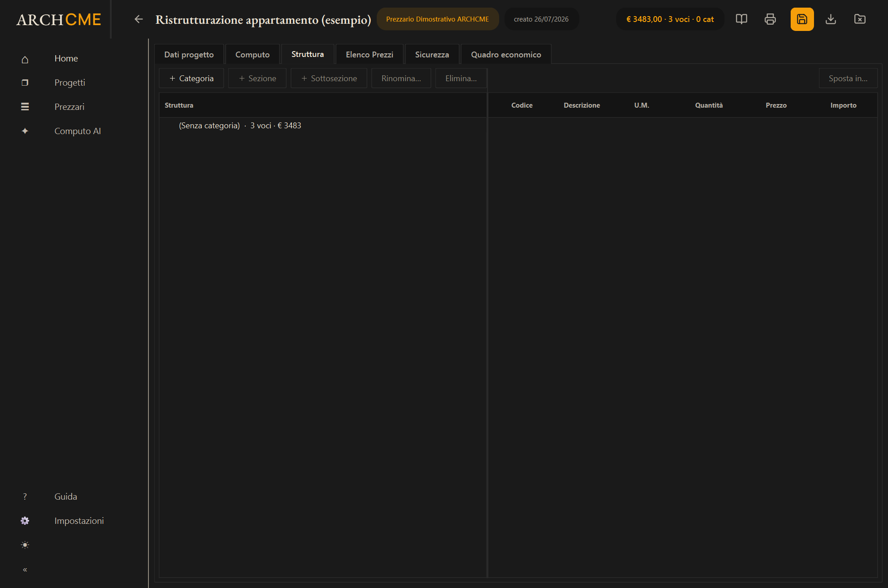This screenshot has width=888, height=588.
Task: Click the ARCHCME logo
Action: [x=59, y=20]
